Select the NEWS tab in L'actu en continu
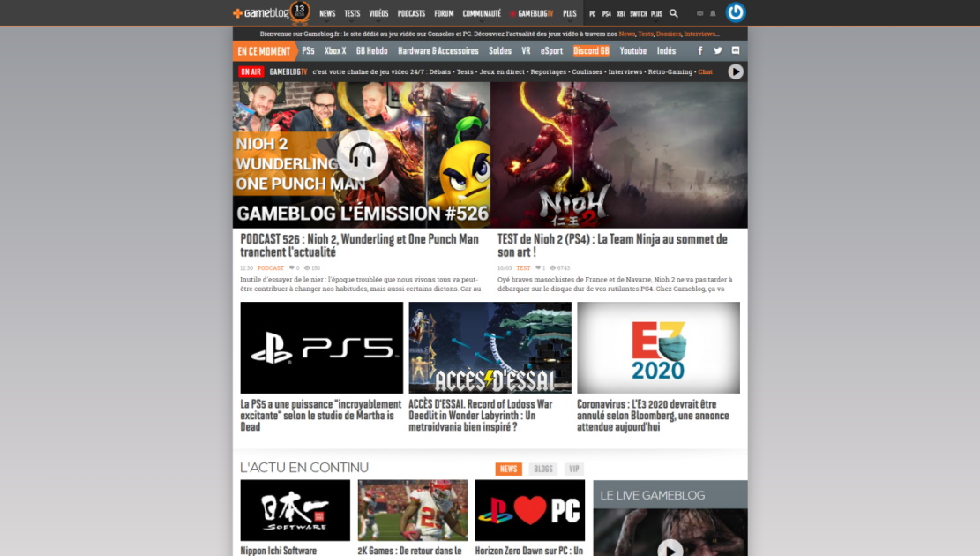This screenshot has height=556, width=980. click(x=509, y=469)
